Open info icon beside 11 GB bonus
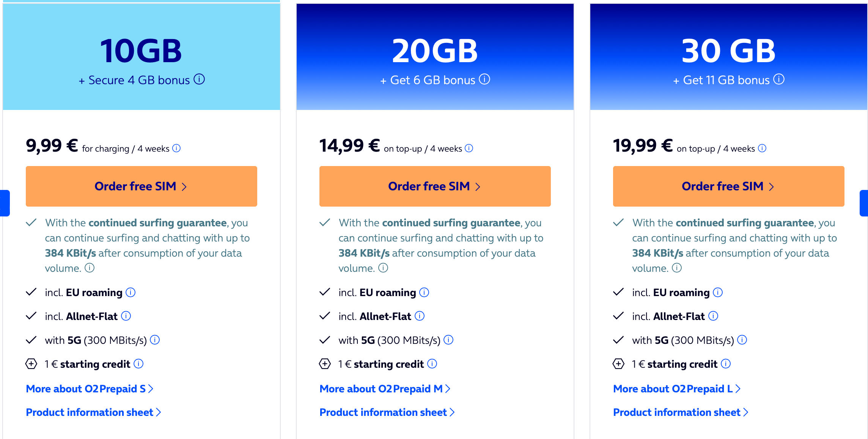The image size is (868, 439). 779,79
